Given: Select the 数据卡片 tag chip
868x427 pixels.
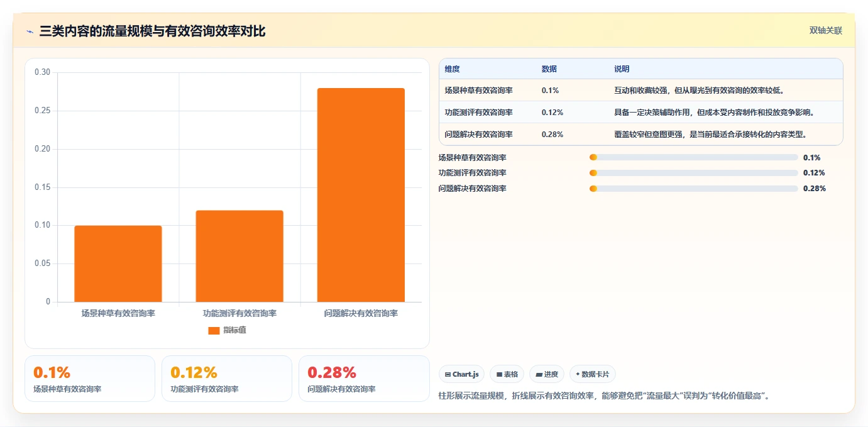Looking at the screenshot, I should [593, 374].
